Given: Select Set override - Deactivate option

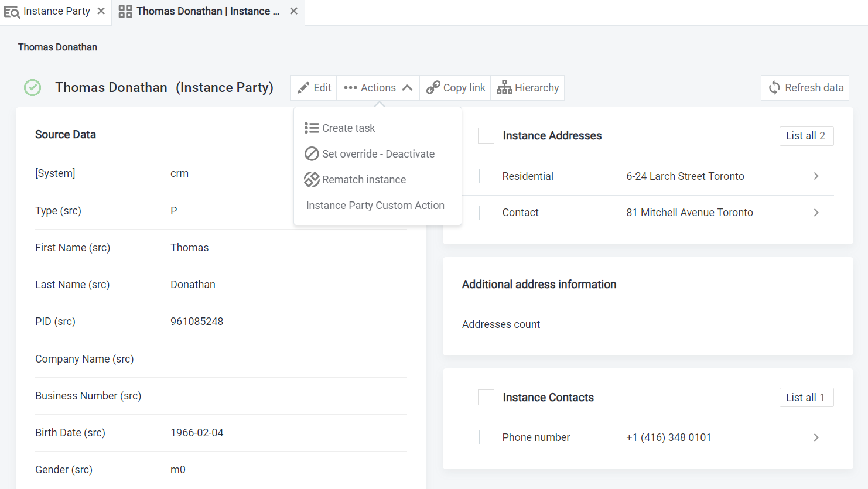Looking at the screenshot, I should tap(378, 154).
